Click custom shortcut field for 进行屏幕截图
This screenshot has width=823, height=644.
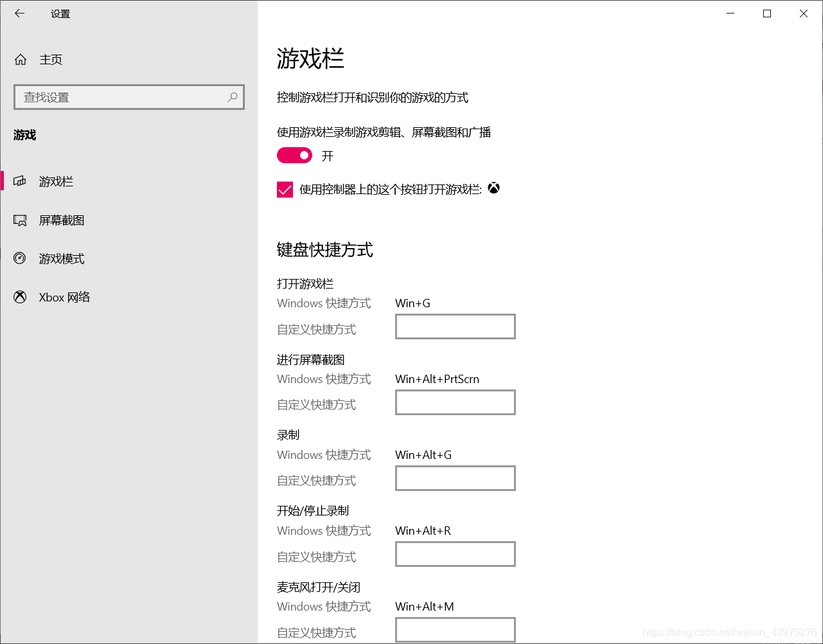point(456,402)
